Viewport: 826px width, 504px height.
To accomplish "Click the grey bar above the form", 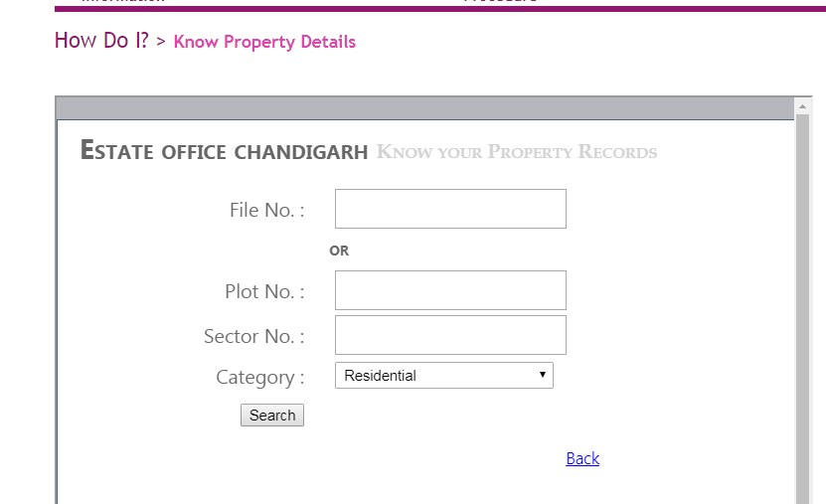I will pyautogui.click(x=425, y=107).
